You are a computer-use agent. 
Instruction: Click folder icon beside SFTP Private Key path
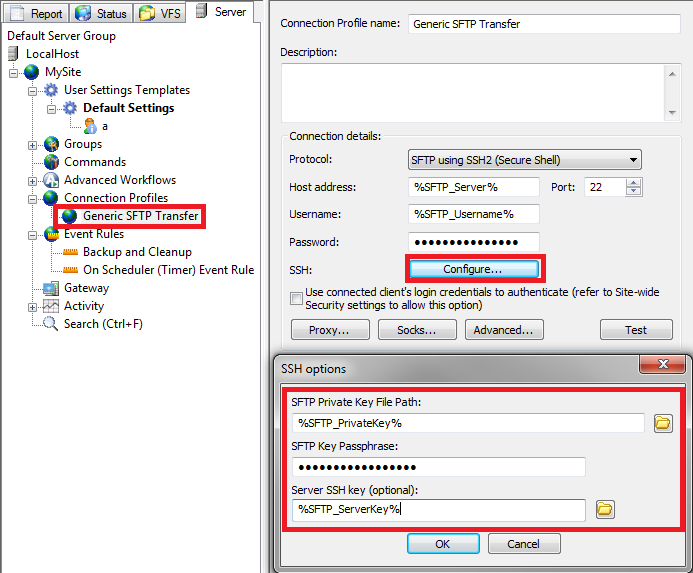coord(663,423)
